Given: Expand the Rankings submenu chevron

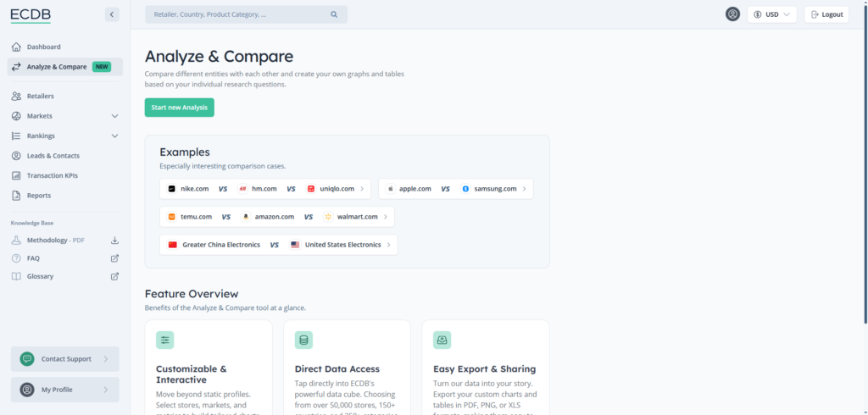Looking at the screenshot, I should [114, 136].
